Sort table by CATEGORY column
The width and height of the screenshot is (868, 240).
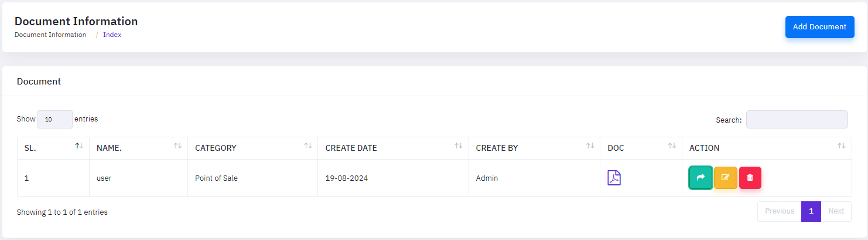point(307,146)
